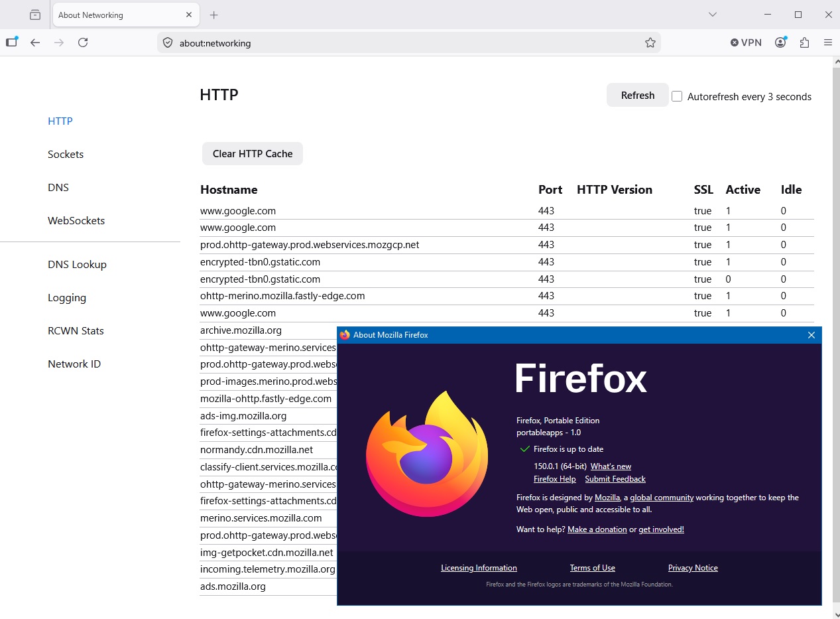
Task: Open the Network ID section
Action: click(74, 364)
